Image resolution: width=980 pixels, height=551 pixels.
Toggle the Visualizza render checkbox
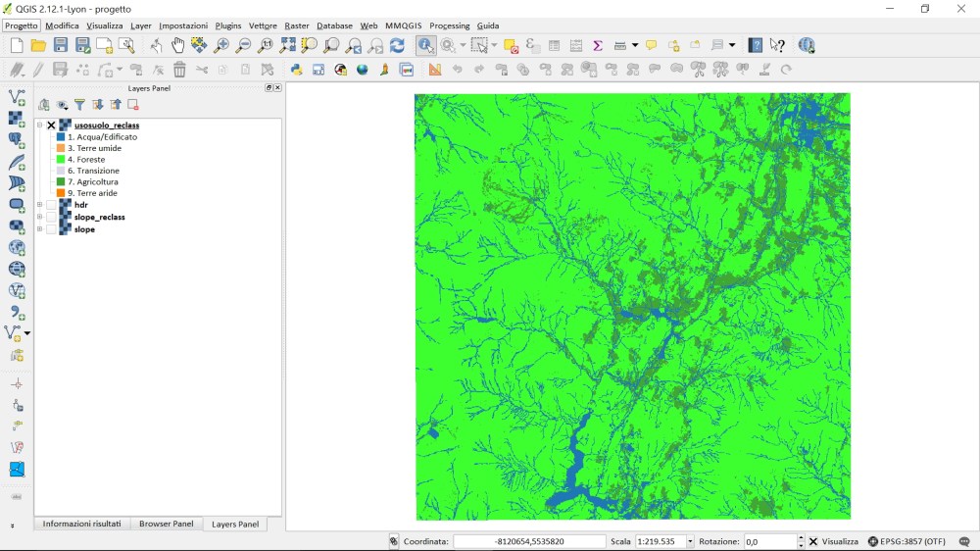tap(813, 541)
